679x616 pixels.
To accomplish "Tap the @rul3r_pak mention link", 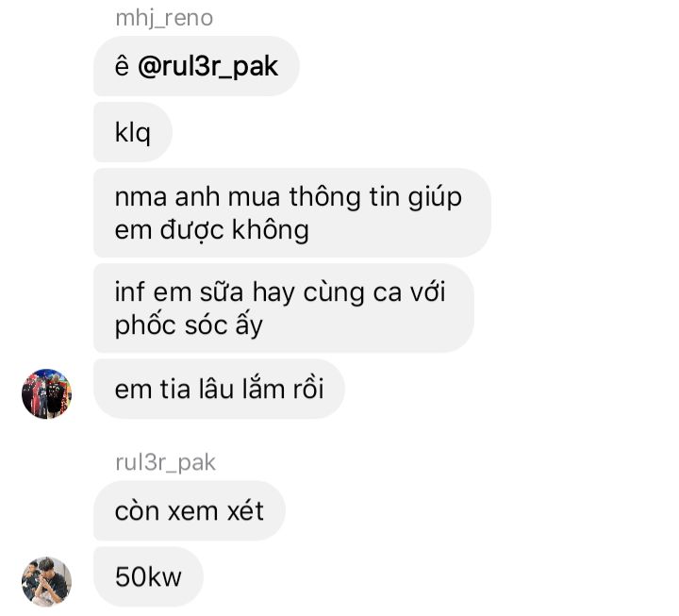I will click(x=207, y=67).
